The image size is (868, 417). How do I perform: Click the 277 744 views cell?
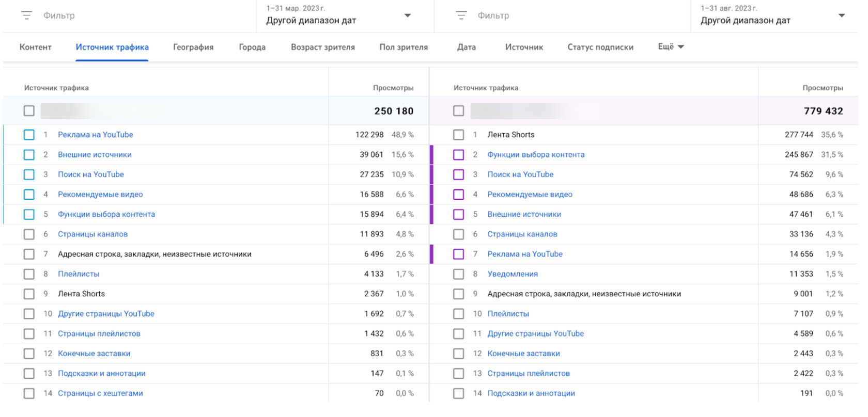(x=799, y=135)
